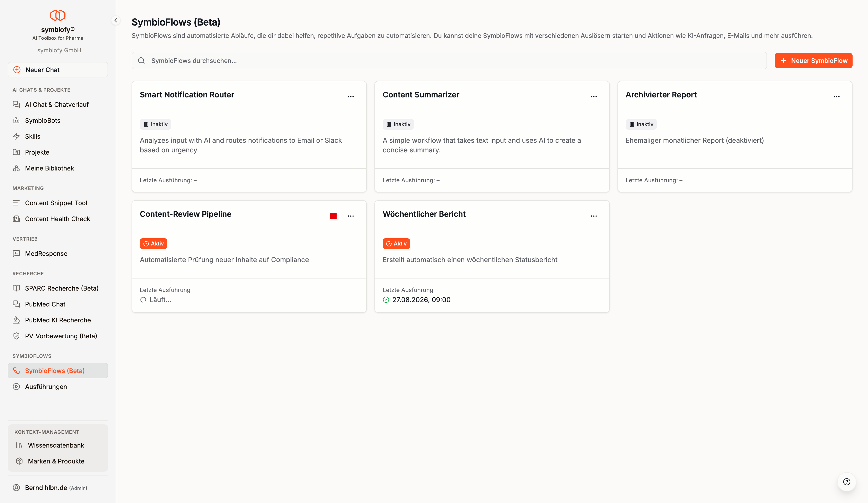Click the Skills lightning icon
Image resolution: width=868 pixels, height=503 pixels.
pyautogui.click(x=16, y=136)
